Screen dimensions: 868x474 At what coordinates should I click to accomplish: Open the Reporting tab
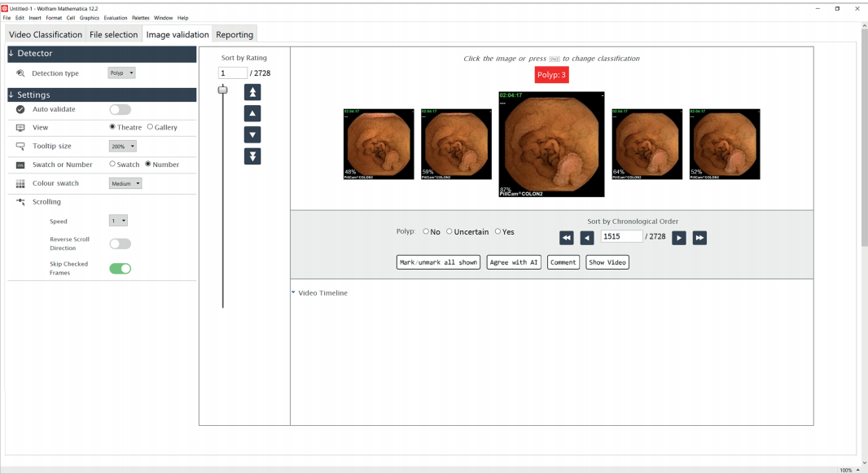click(x=235, y=34)
